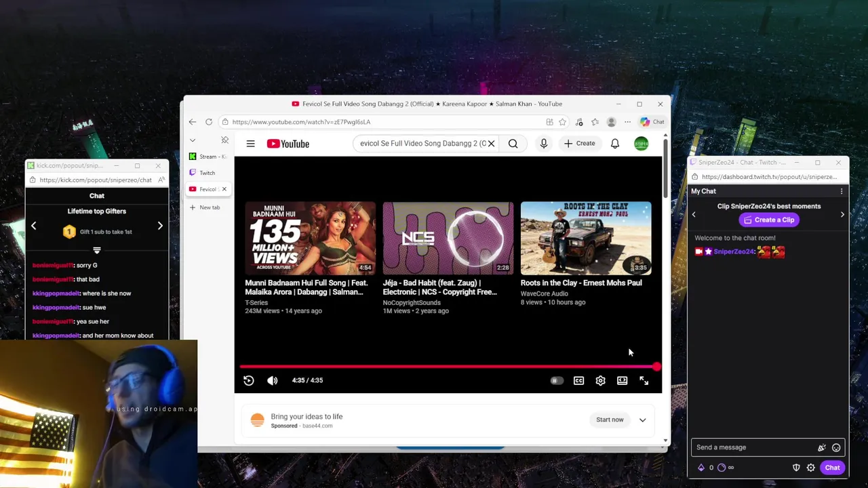
Task: Open the read aloud icon in Kick window
Action: 161,180
